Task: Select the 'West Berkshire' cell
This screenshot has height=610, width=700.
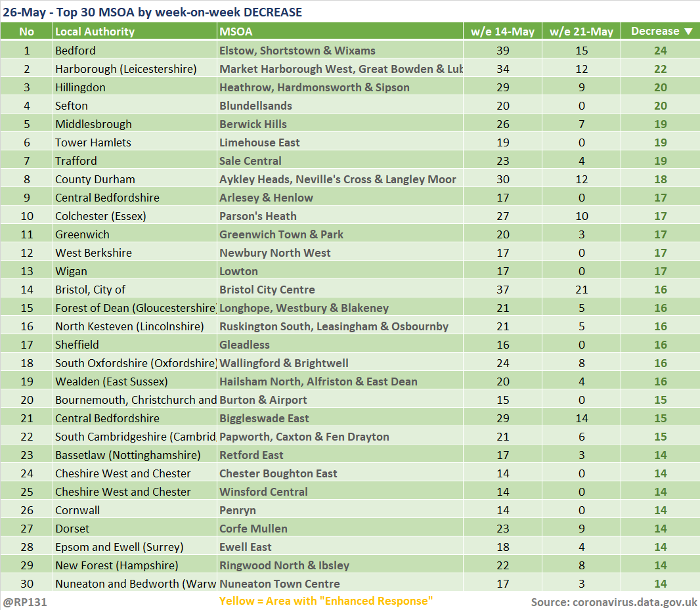Action: 135,253
